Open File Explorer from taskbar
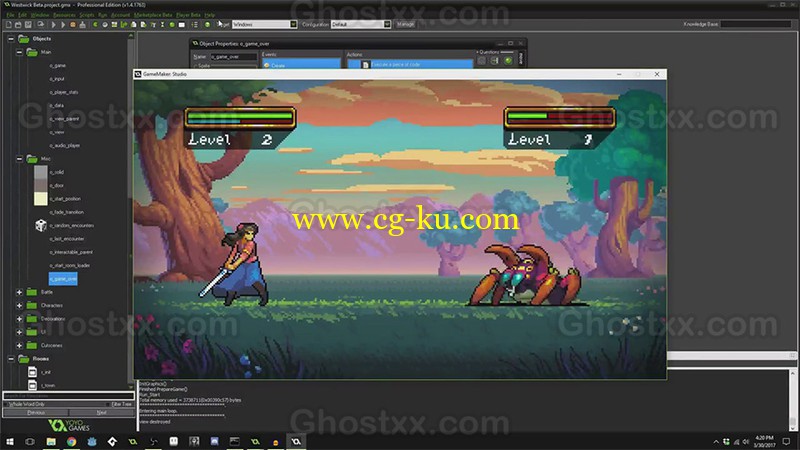Screen dimensions: 800x450 click(51, 442)
